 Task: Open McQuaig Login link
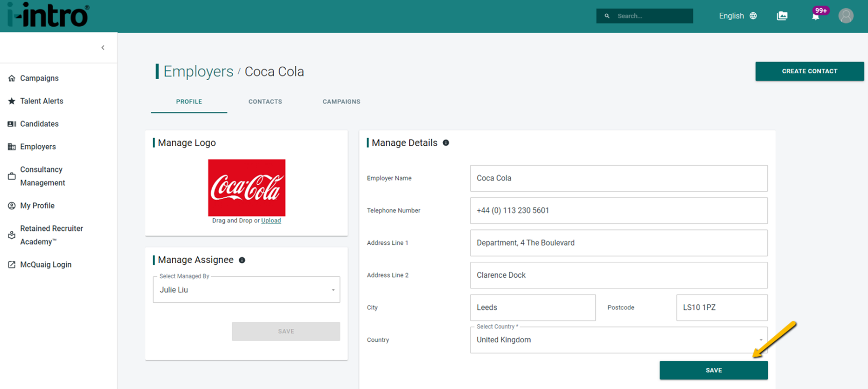pos(46,265)
